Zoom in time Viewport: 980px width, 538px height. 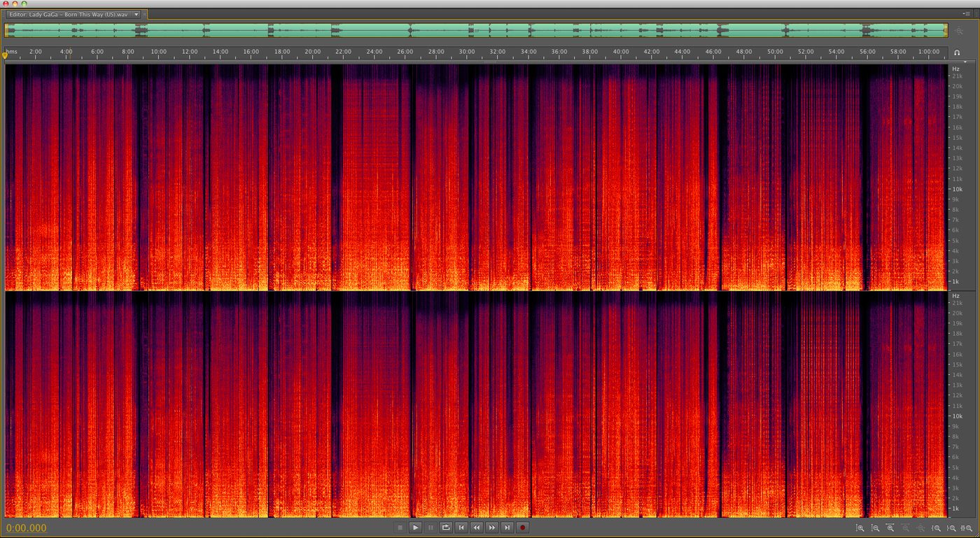[x=890, y=528]
